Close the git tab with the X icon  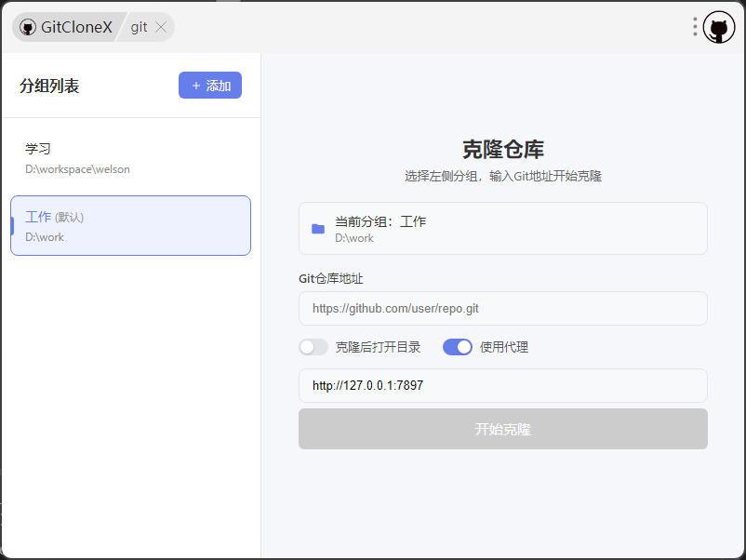tap(161, 28)
